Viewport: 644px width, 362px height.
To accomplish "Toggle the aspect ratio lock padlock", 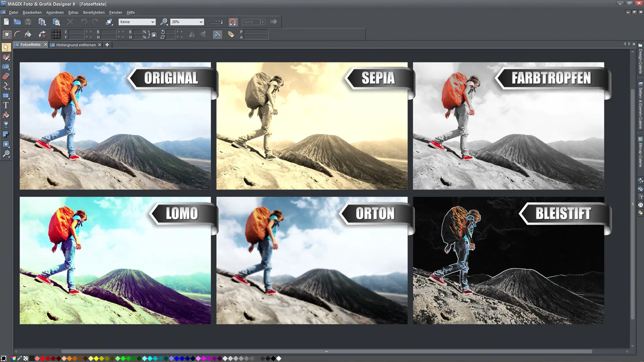I will [x=153, y=35].
